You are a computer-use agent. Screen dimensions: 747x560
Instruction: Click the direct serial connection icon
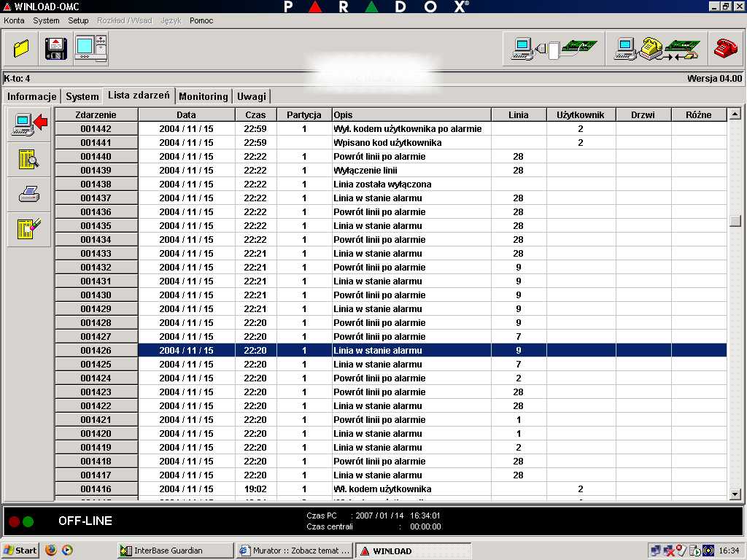pyautogui.click(x=554, y=49)
